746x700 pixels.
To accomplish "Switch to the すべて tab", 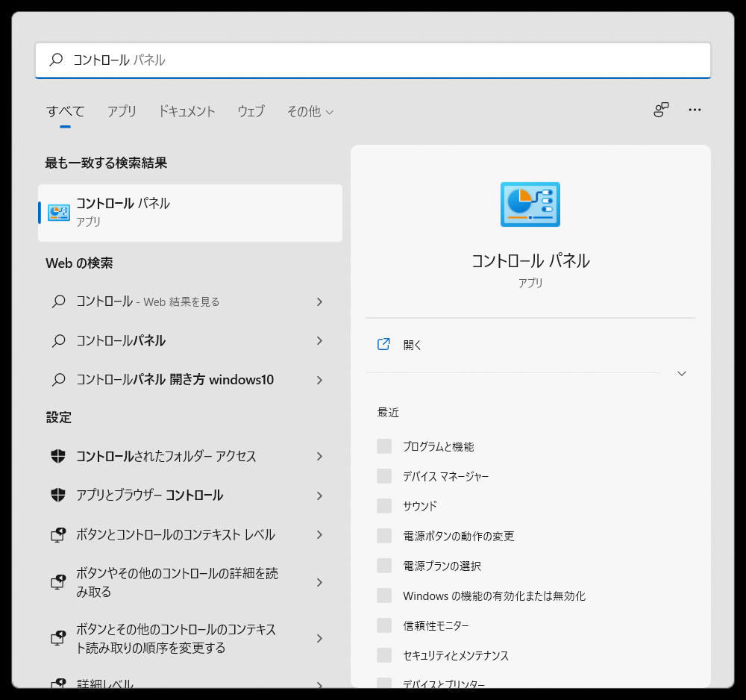I will 65,111.
